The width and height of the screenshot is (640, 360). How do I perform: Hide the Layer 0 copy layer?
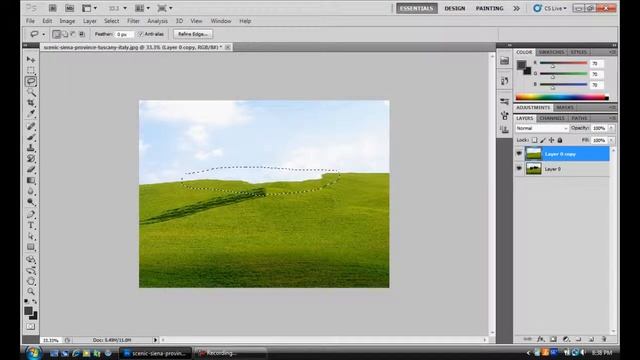[x=519, y=154]
